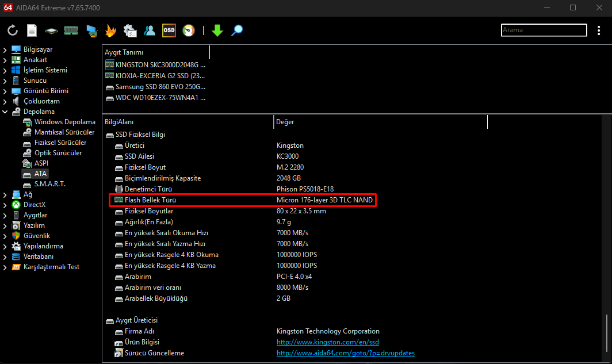Click the Refresh toolbar icon

[x=13, y=30]
